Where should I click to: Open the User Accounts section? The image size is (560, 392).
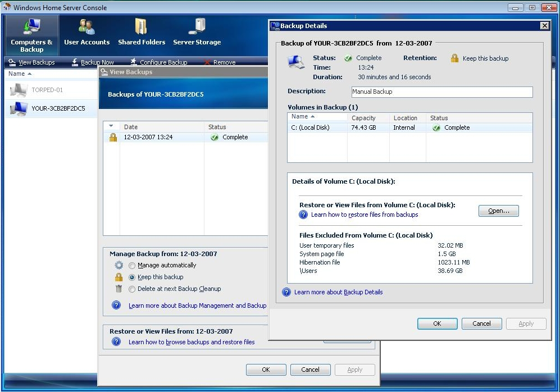coord(86,35)
